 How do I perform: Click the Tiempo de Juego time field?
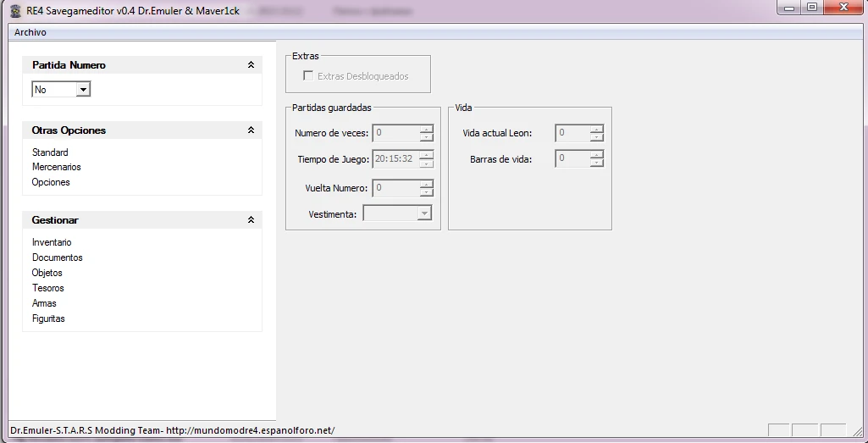click(x=395, y=159)
